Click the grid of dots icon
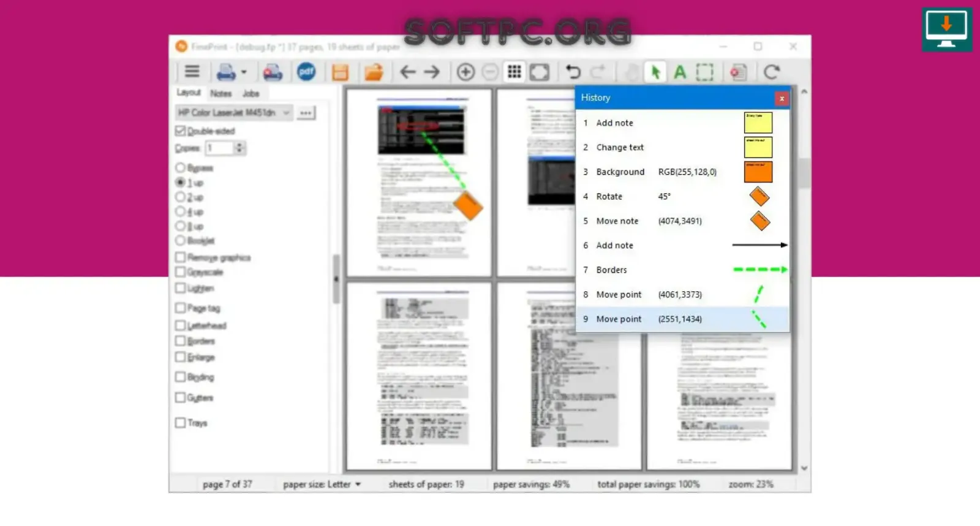The height and width of the screenshot is (526, 980). tap(514, 72)
